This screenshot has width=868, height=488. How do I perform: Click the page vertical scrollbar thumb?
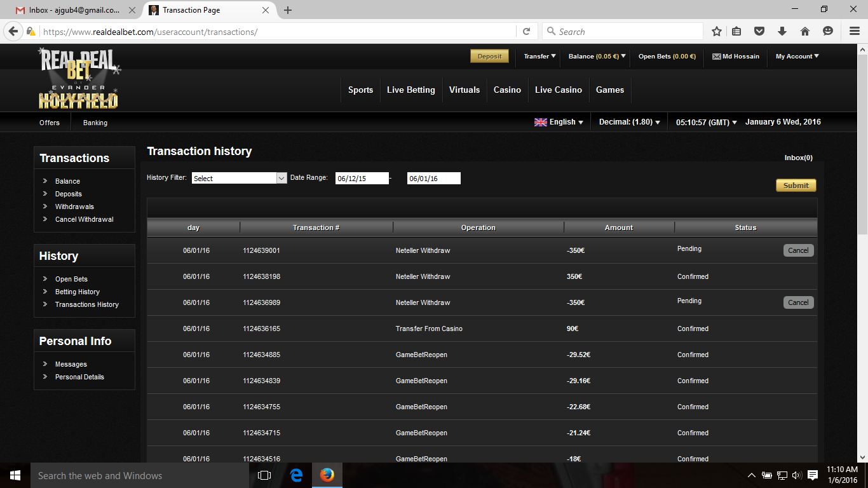coord(862,144)
